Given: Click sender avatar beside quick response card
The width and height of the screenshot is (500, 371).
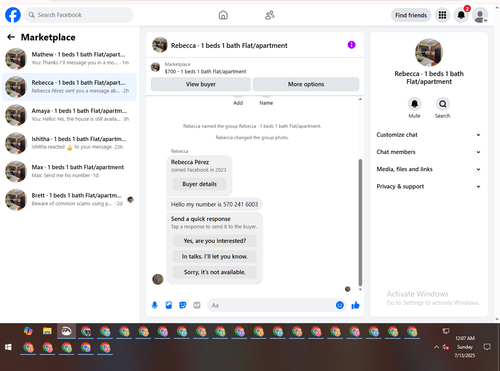Looking at the screenshot, I should pos(158,279).
